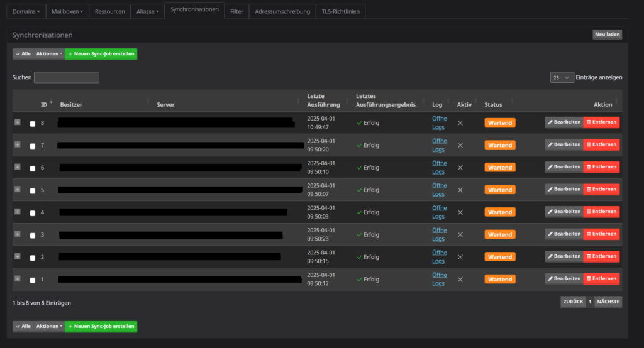
Task: Sort table by Besitzer column
Action: (71, 105)
